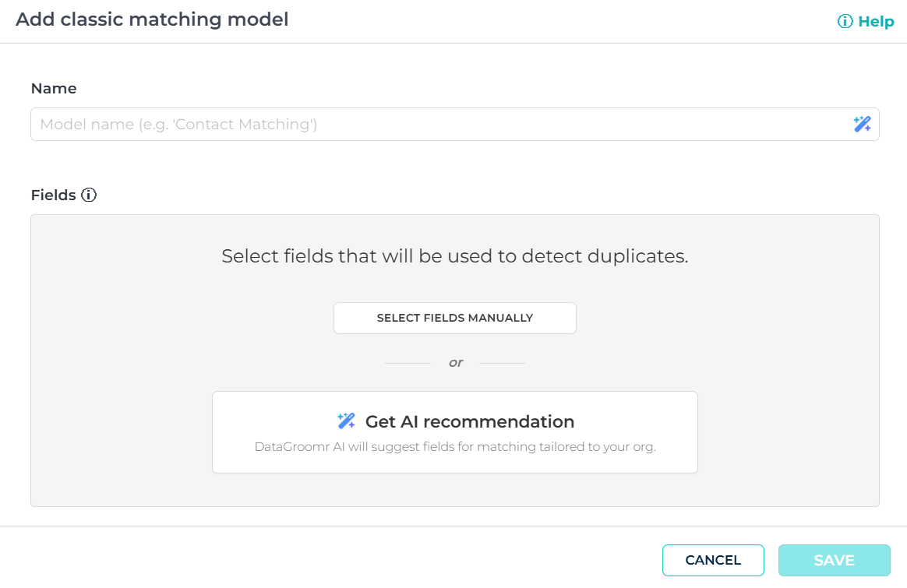Click the Name label
907x588 pixels.
point(54,89)
